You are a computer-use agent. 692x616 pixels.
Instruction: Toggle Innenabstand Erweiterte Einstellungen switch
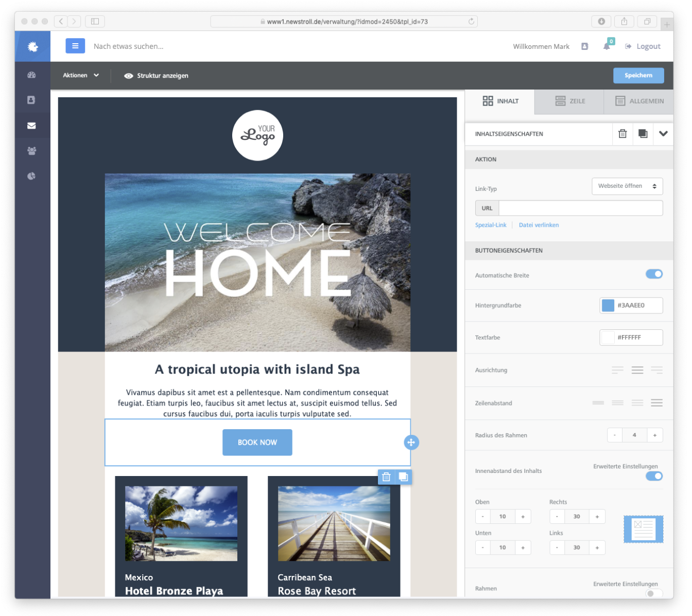point(654,476)
